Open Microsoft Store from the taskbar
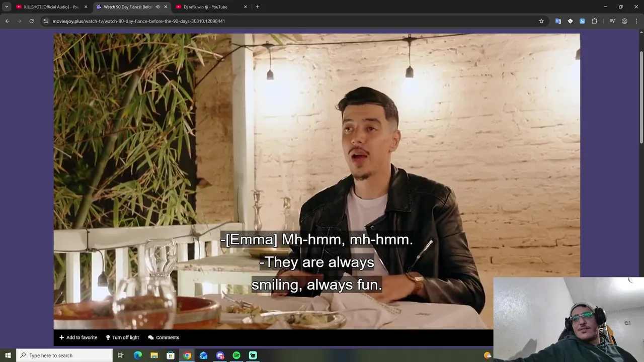 171,355
